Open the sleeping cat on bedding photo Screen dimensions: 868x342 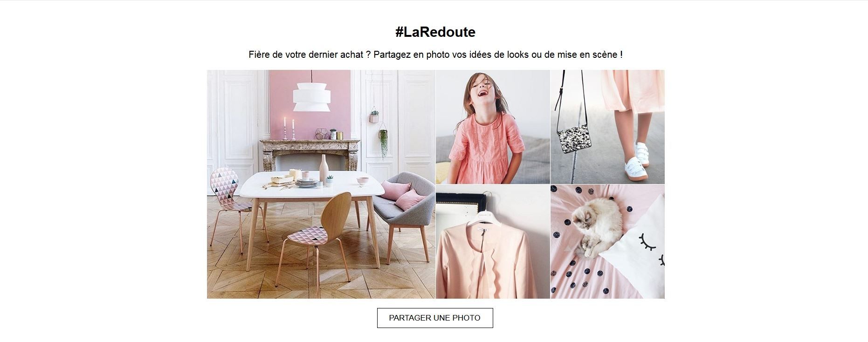coord(607,241)
